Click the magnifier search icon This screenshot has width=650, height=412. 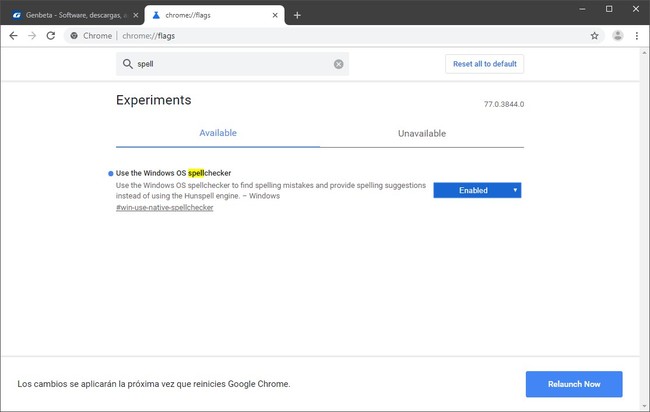(x=128, y=64)
